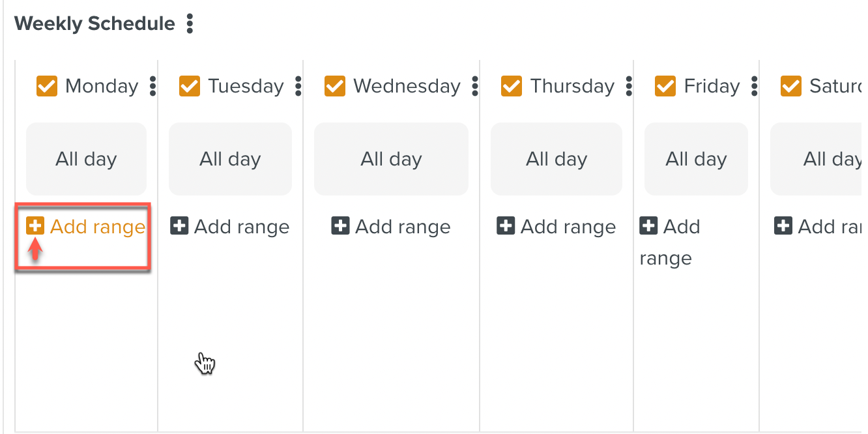Disable the Saturday checkbox

tap(791, 86)
